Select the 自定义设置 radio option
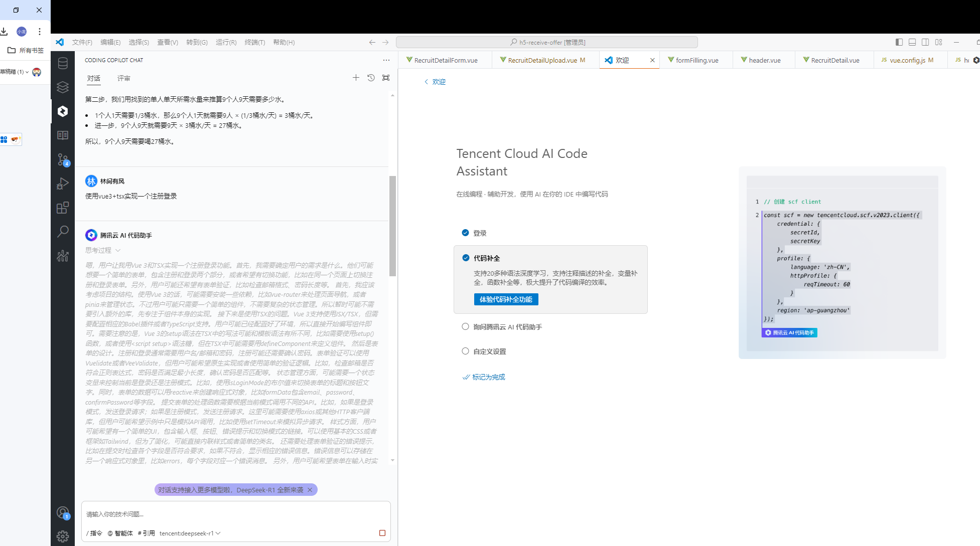The width and height of the screenshot is (980, 546). click(x=465, y=351)
